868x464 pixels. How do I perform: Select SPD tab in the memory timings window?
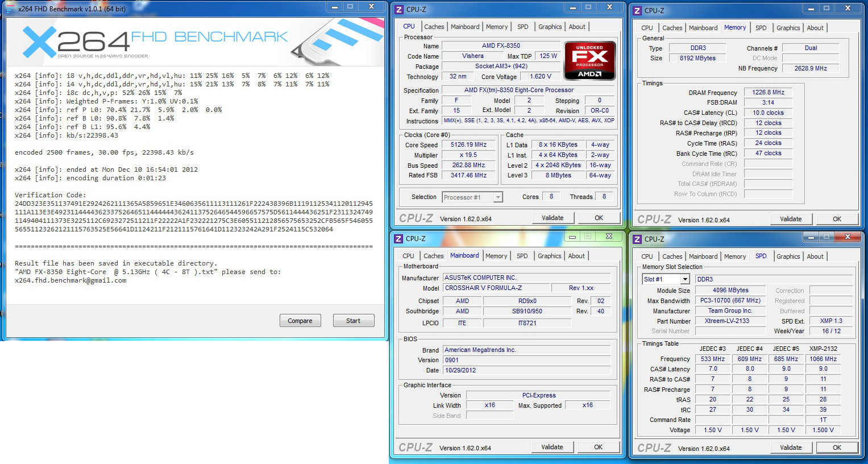[761, 28]
